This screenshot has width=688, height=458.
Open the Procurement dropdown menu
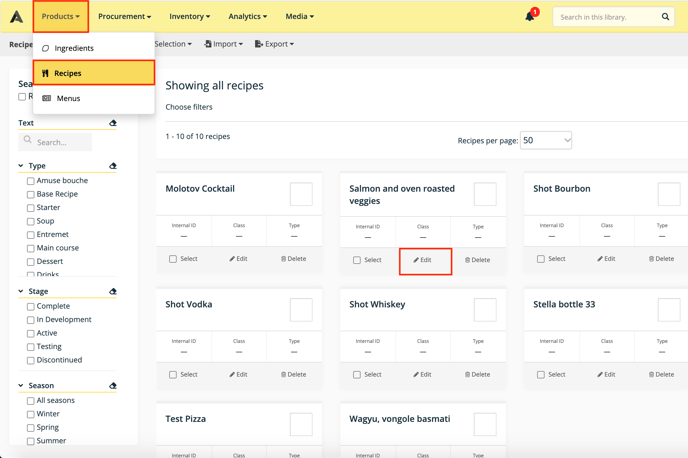point(125,16)
